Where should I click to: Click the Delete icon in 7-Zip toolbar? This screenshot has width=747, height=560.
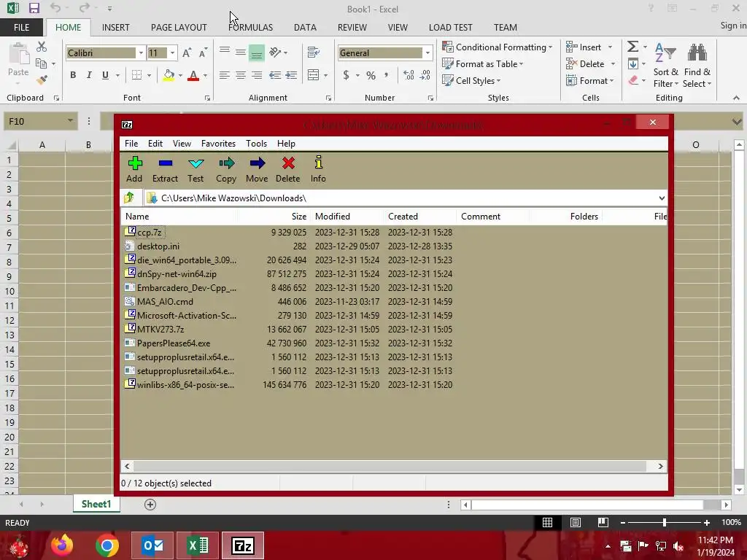tap(287, 169)
